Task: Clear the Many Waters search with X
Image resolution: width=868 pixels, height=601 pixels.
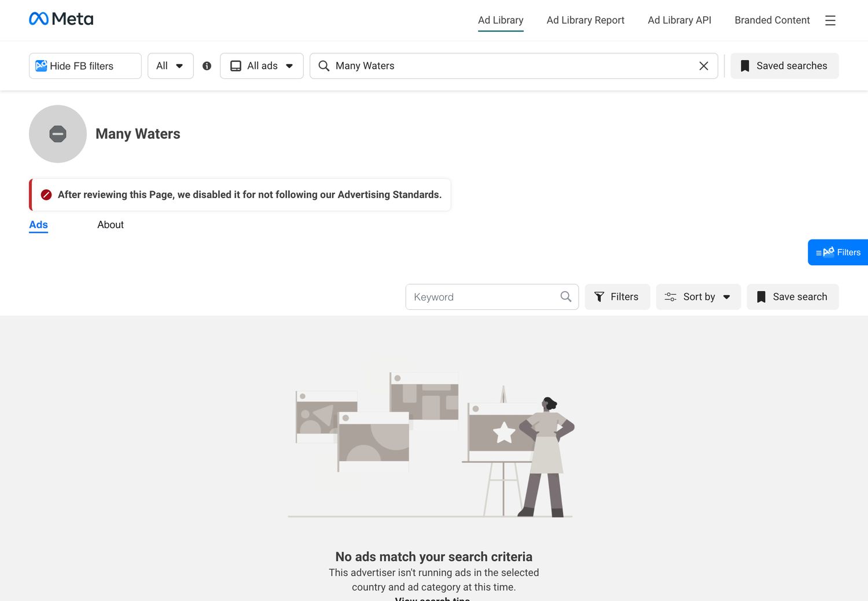Action: tap(704, 66)
